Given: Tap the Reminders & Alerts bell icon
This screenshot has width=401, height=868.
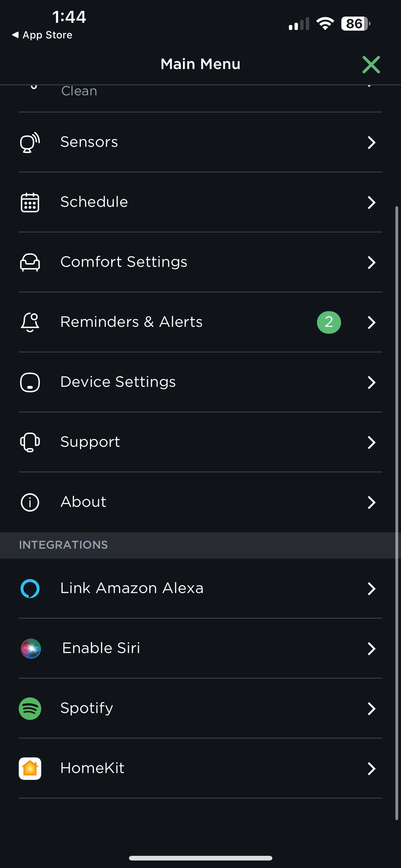Looking at the screenshot, I should (30, 322).
